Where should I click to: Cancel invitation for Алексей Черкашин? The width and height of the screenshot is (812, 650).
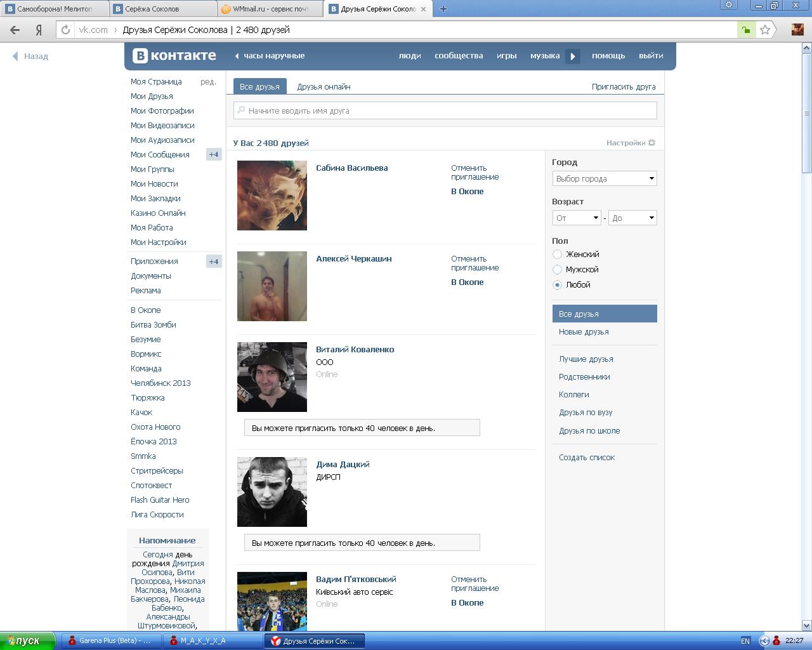pyautogui.click(x=475, y=263)
